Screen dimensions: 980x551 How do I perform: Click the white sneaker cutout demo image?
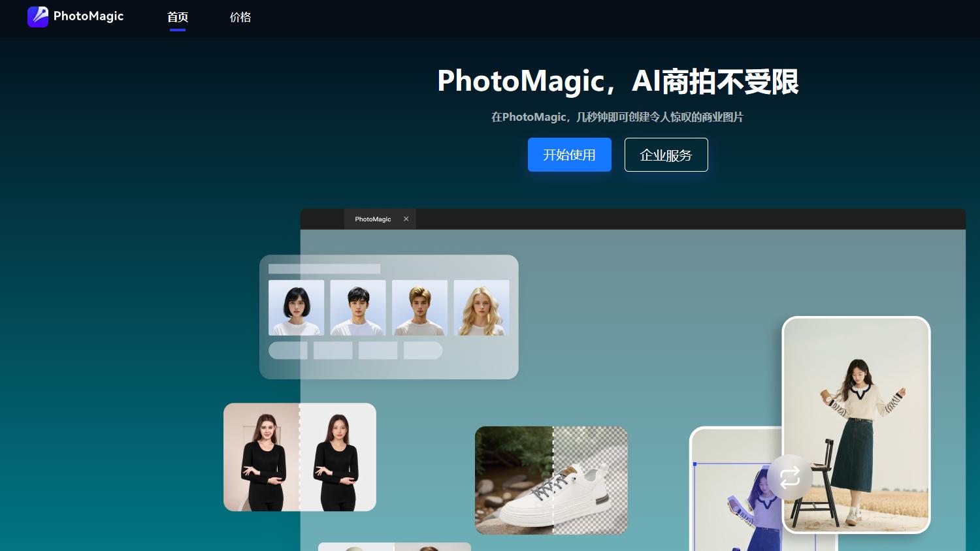click(x=551, y=480)
